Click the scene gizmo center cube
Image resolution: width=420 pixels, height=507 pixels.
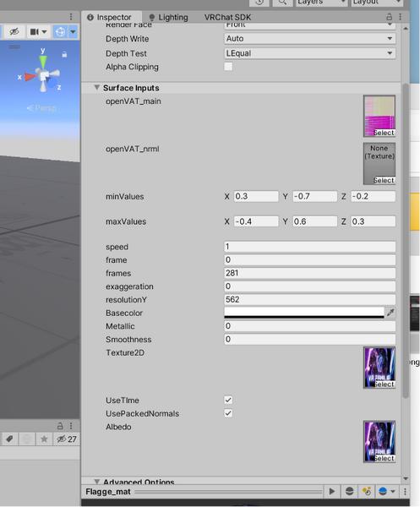tap(44, 76)
